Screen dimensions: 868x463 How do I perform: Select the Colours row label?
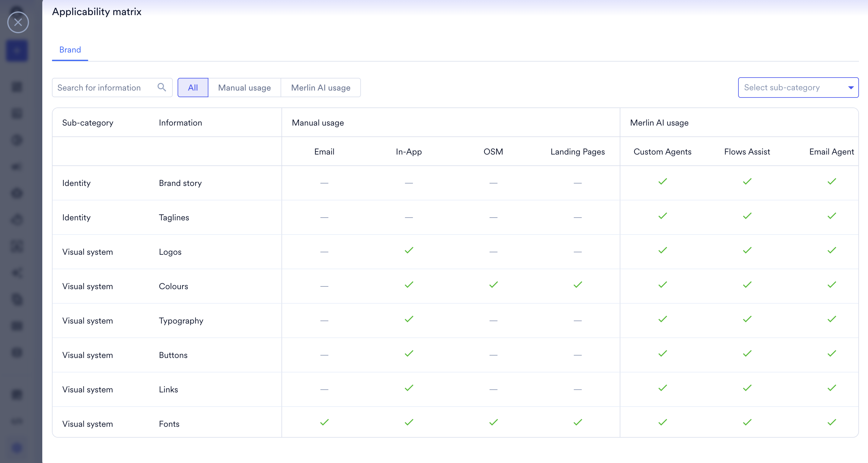pyautogui.click(x=174, y=286)
